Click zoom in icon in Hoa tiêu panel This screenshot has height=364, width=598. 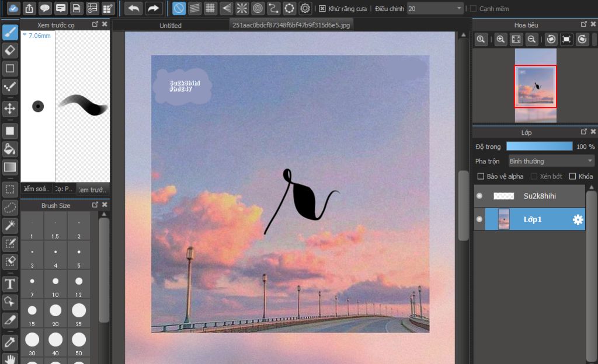click(500, 39)
